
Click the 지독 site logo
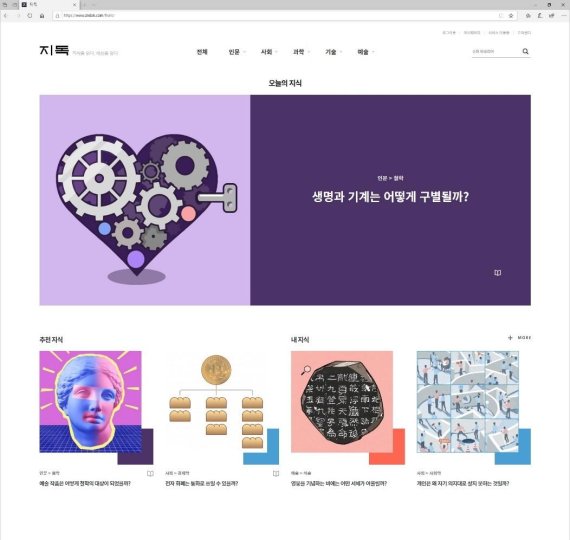click(54, 50)
